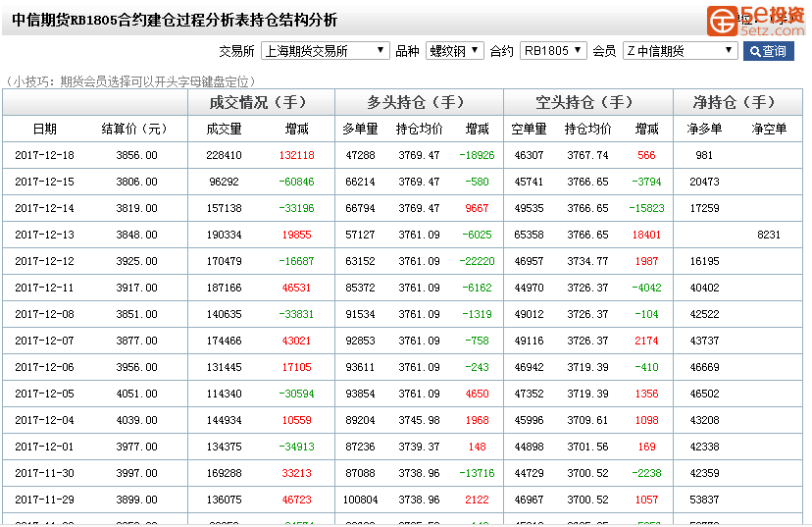The width and height of the screenshot is (812, 527).
Task: Click red volume change 46531
Action: pyautogui.click(x=297, y=288)
